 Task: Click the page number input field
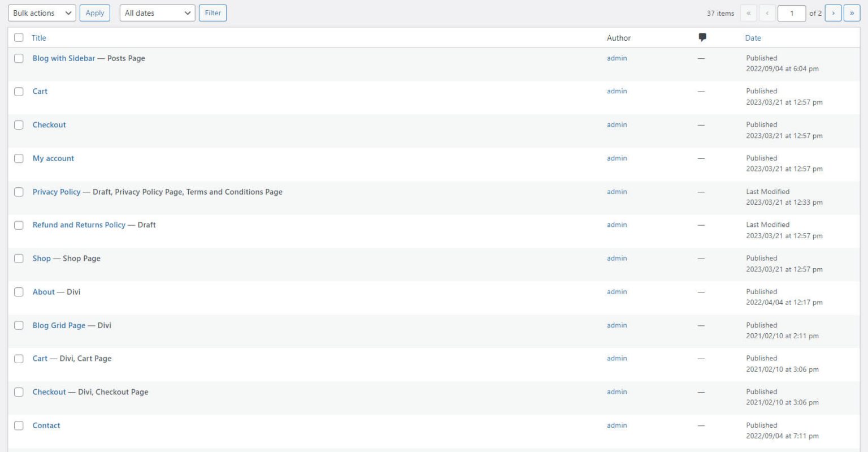(x=792, y=13)
